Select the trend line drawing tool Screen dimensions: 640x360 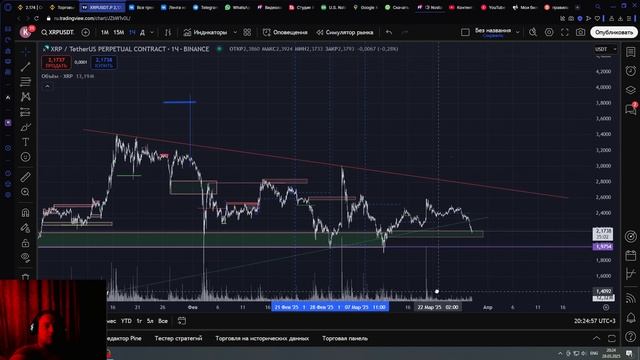[x=25, y=67]
